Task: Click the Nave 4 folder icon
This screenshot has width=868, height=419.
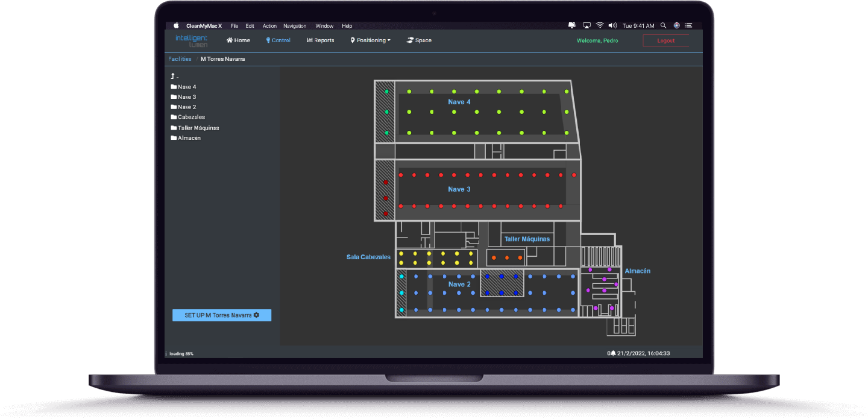Action: [174, 87]
